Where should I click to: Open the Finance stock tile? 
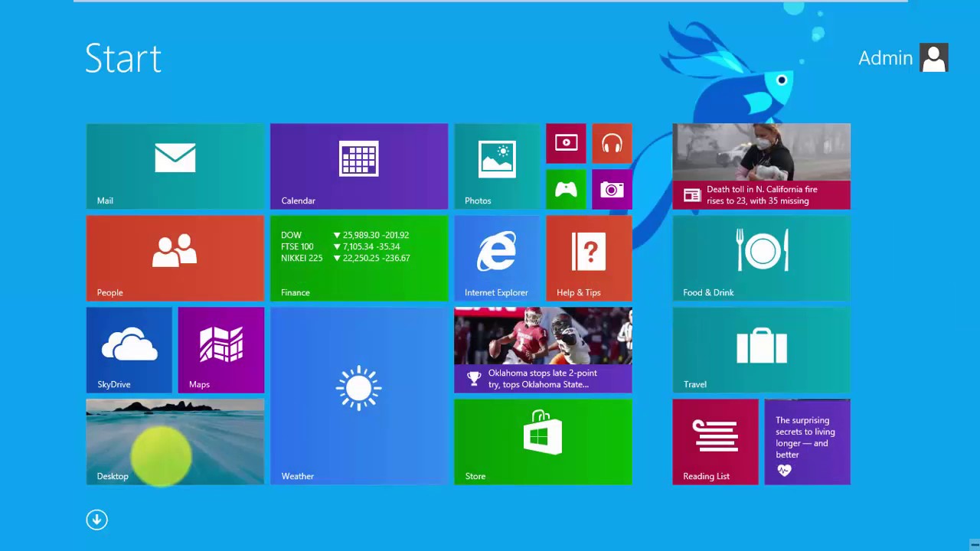pos(359,258)
